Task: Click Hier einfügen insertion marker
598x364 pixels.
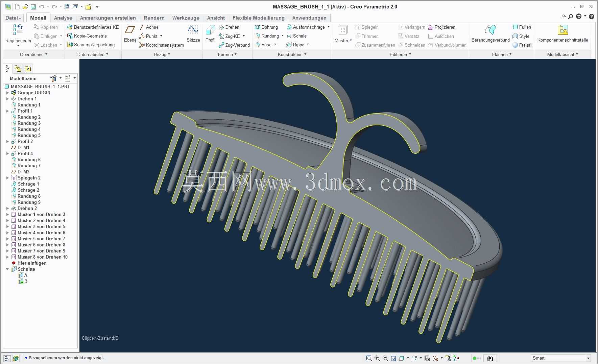Action: point(29,263)
